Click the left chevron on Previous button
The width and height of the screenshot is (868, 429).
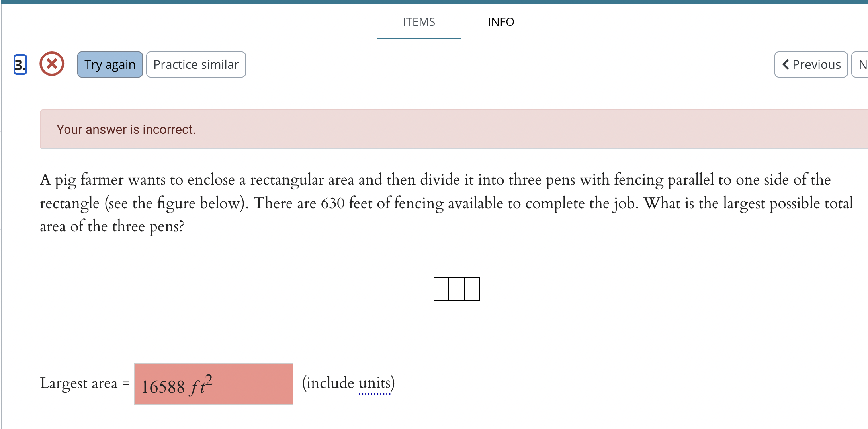pos(785,64)
